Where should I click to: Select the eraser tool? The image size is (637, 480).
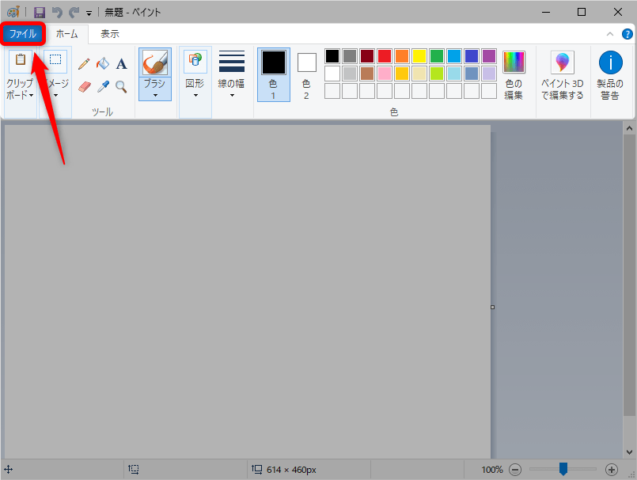(84, 86)
